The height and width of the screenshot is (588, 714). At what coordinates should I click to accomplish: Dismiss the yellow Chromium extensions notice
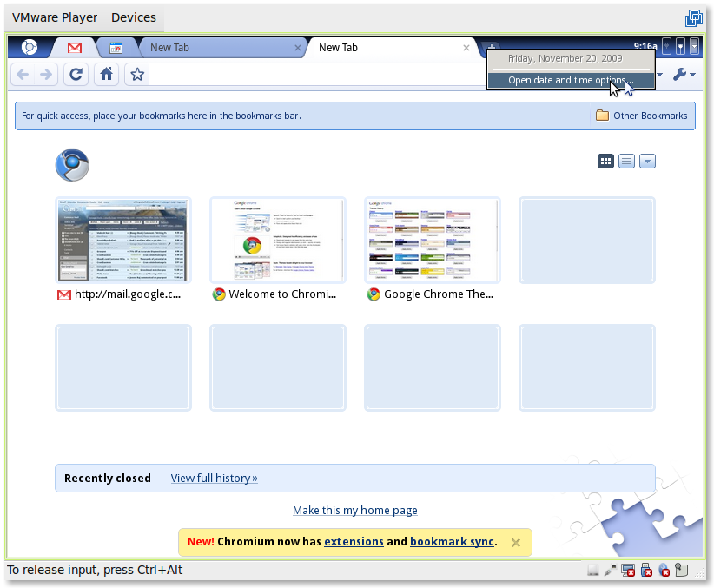515,542
